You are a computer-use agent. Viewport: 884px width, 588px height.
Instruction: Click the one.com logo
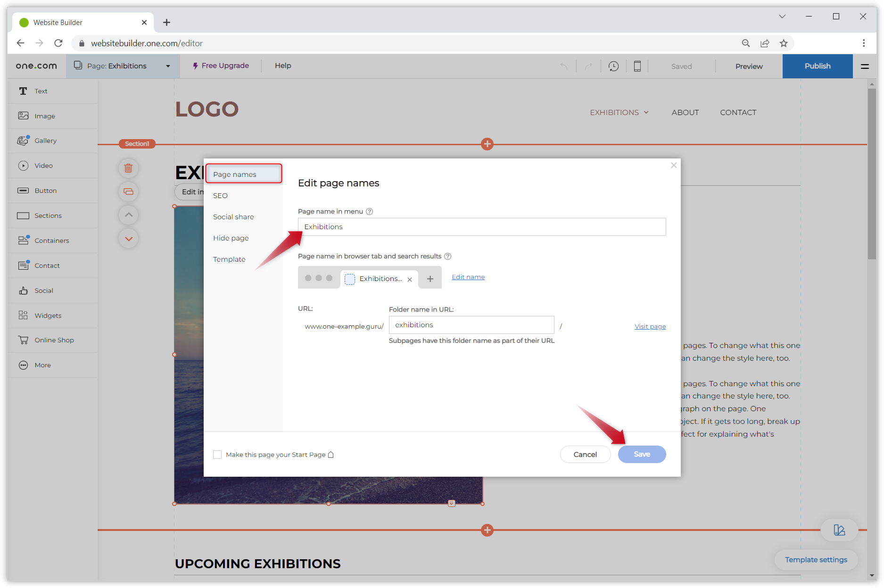(36, 66)
